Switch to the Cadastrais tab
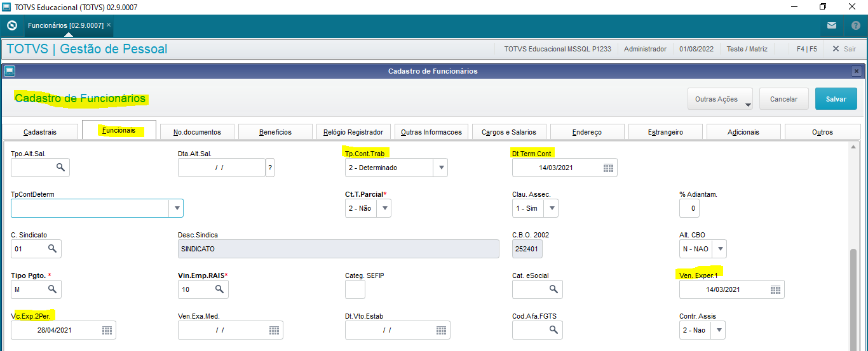The width and height of the screenshot is (868, 351). pos(40,132)
